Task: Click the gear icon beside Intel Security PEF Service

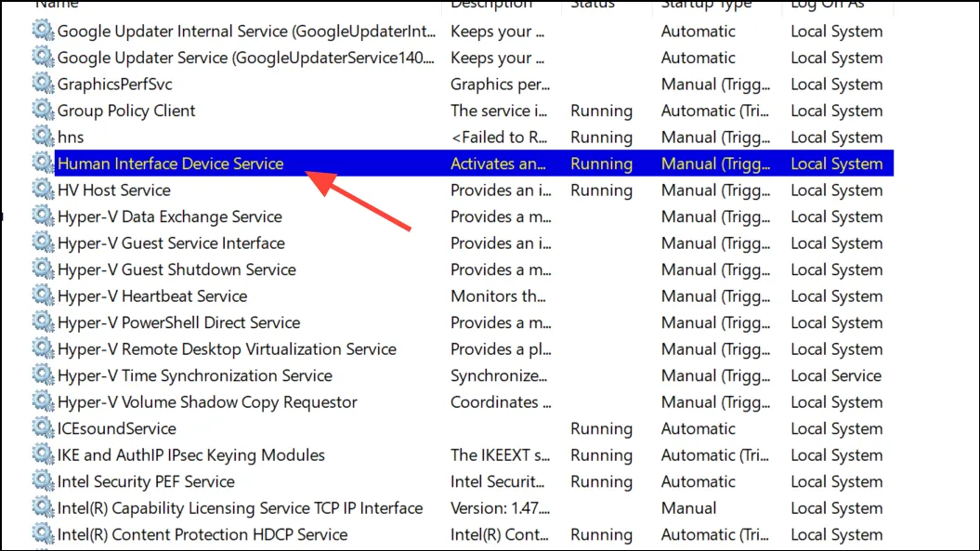Action: [43, 480]
